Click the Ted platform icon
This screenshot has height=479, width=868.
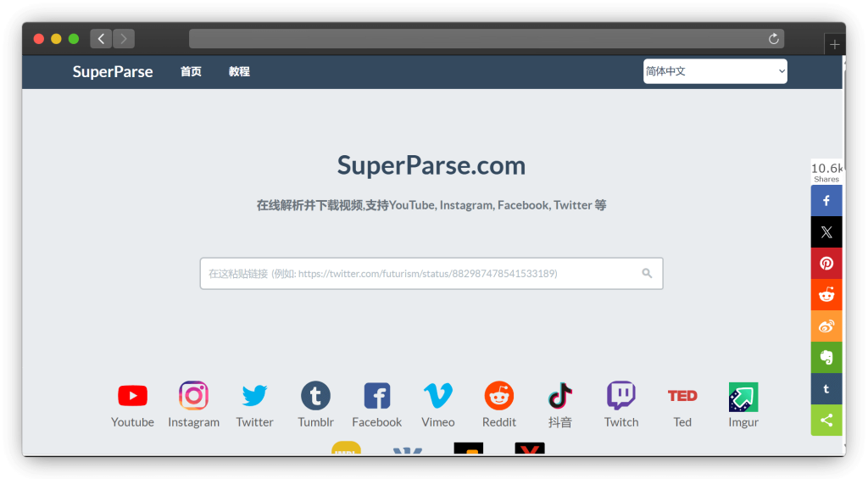click(x=682, y=396)
